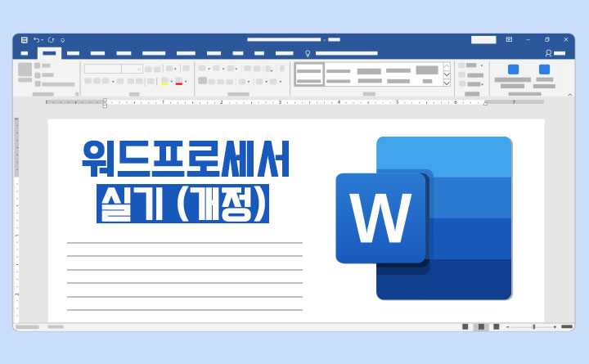Image resolution: width=589 pixels, height=364 pixels.
Task: Switch to Web Layout view button
Action: (x=497, y=327)
